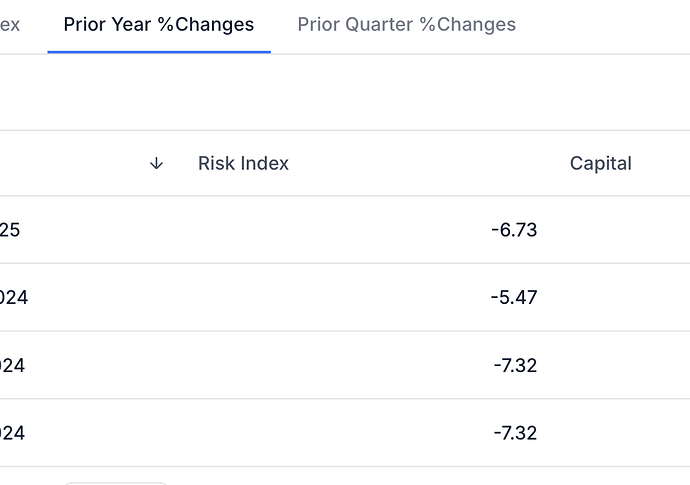690x485 pixels.
Task: Select the -6.73 value cell
Action: pos(514,230)
